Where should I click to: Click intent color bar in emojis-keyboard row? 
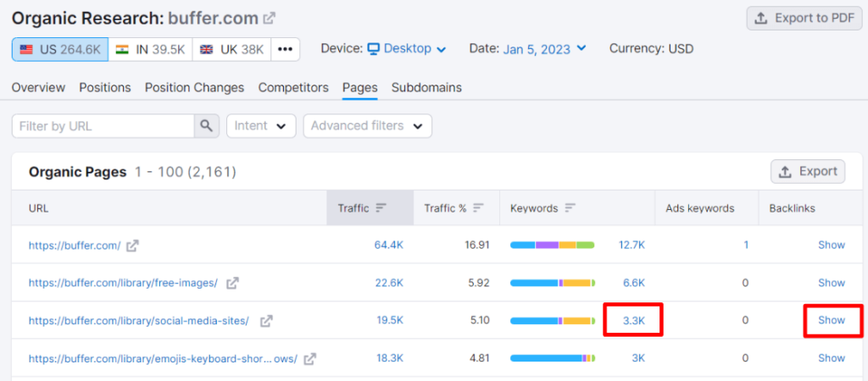tap(552, 358)
